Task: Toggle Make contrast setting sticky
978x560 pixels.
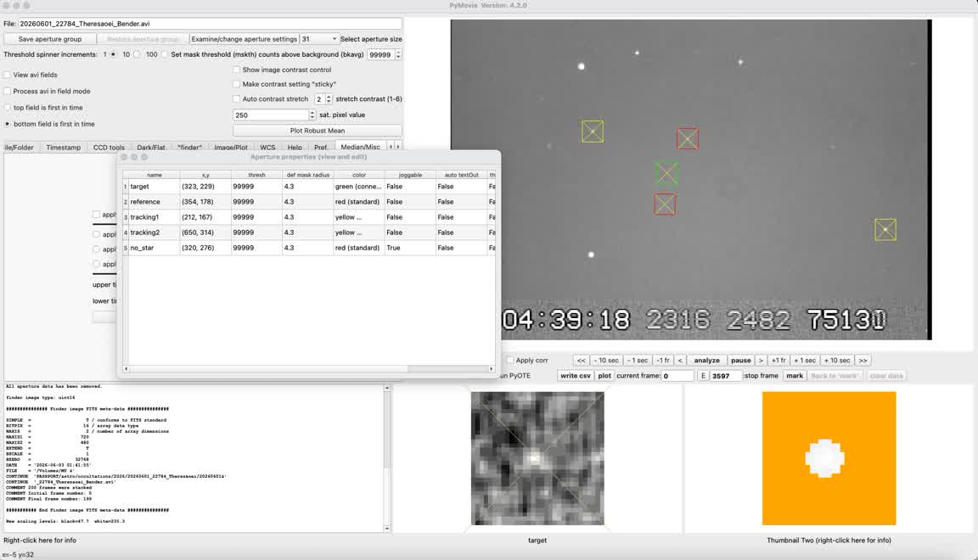Action: coord(236,84)
